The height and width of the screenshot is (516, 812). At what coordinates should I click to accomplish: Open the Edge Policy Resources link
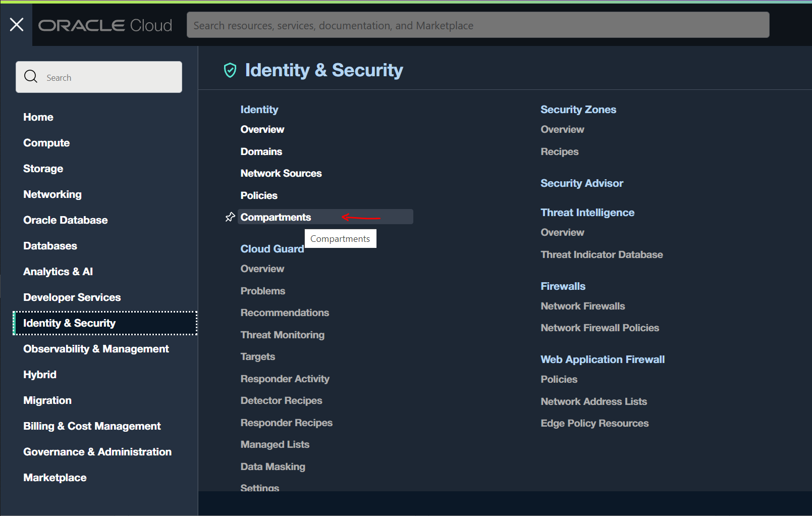pyautogui.click(x=595, y=423)
